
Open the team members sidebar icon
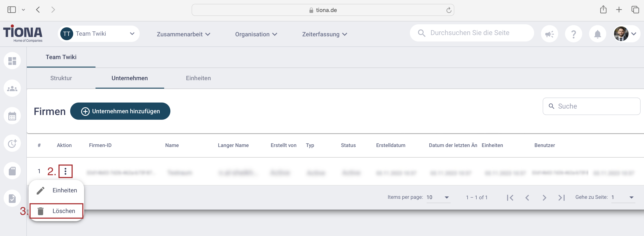[x=12, y=88]
